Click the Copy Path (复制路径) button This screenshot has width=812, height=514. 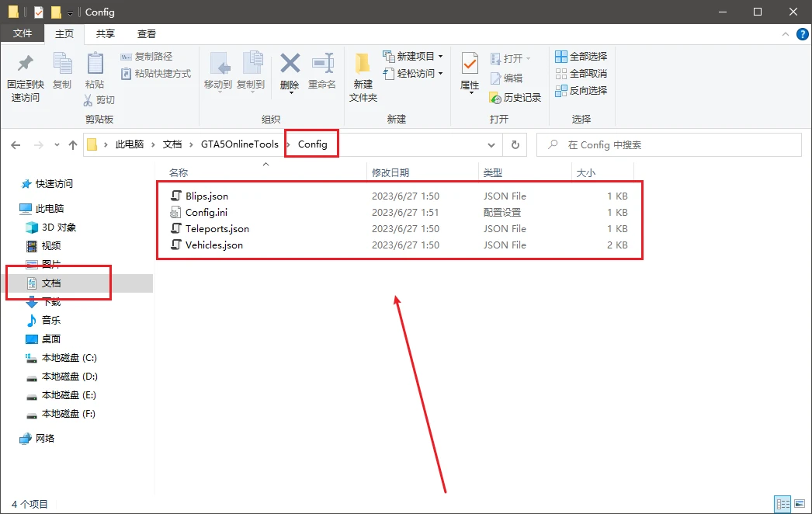click(147, 57)
